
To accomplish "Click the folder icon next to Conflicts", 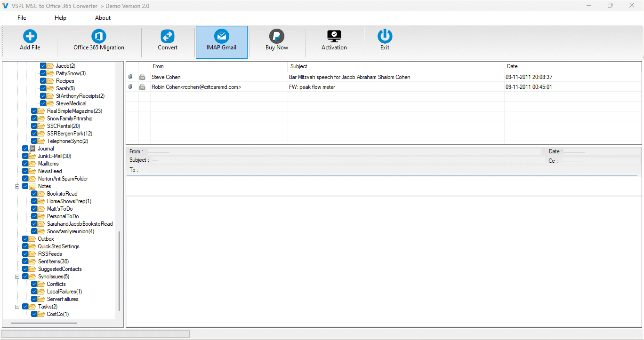I will click(41, 284).
